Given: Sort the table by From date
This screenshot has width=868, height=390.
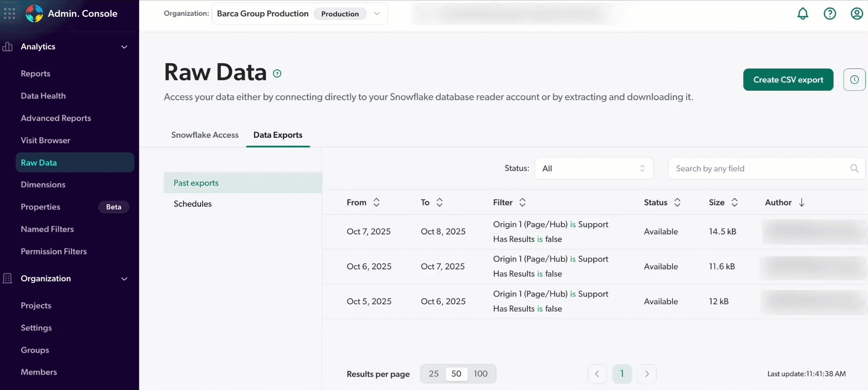Looking at the screenshot, I should 376,203.
